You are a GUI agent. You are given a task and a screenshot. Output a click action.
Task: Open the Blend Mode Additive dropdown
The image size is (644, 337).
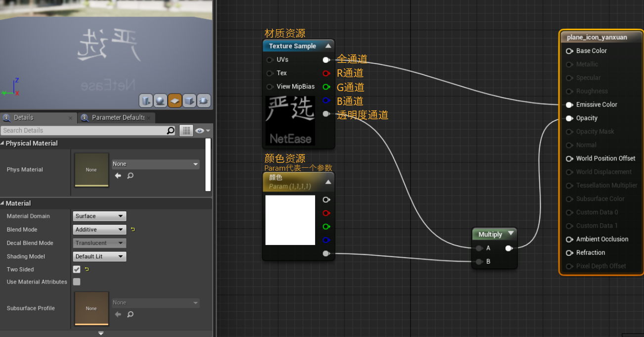tap(99, 229)
